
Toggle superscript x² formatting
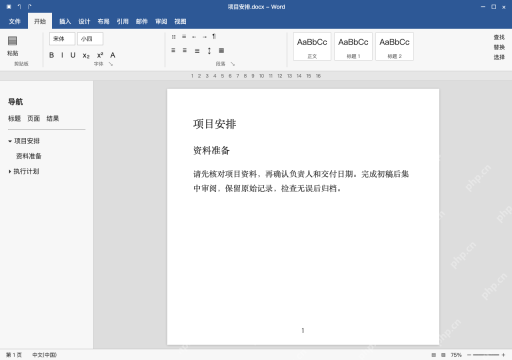click(100, 55)
